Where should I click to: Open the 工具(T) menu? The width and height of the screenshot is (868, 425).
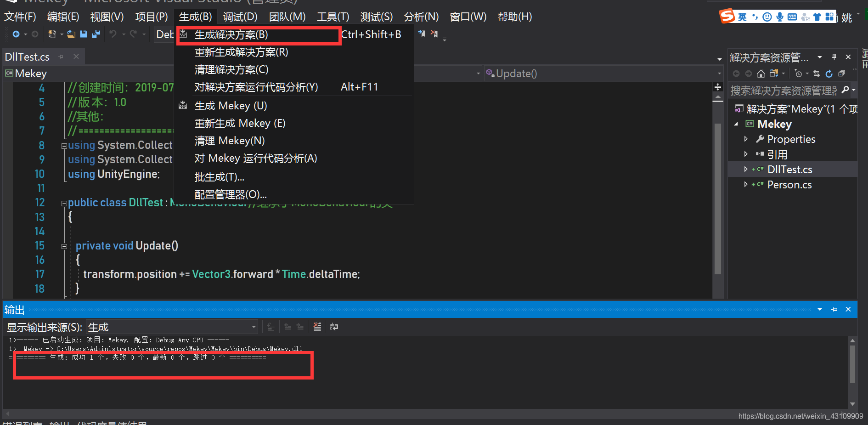pyautogui.click(x=333, y=17)
